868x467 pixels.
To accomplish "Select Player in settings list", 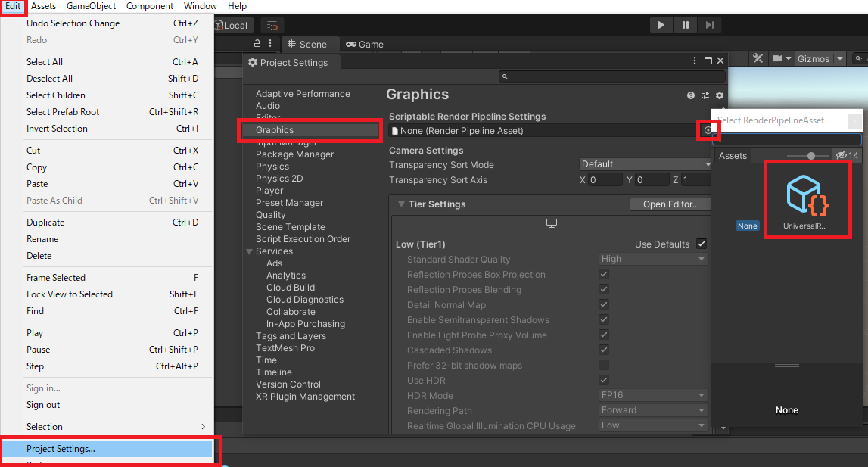I will [x=269, y=191].
